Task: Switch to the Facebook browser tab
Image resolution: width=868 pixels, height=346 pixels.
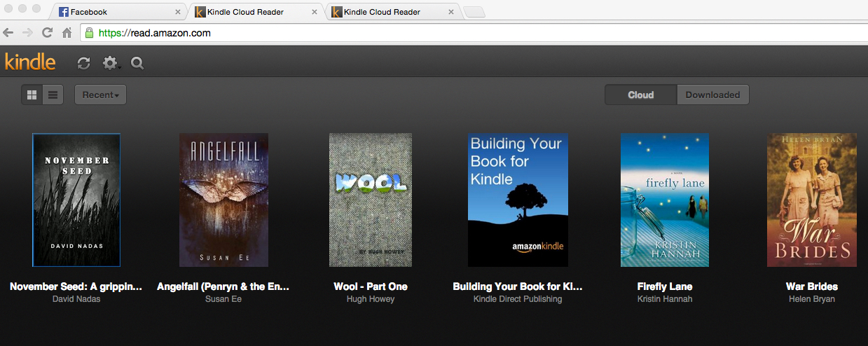Action: pyautogui.click(x=105, y=12)
